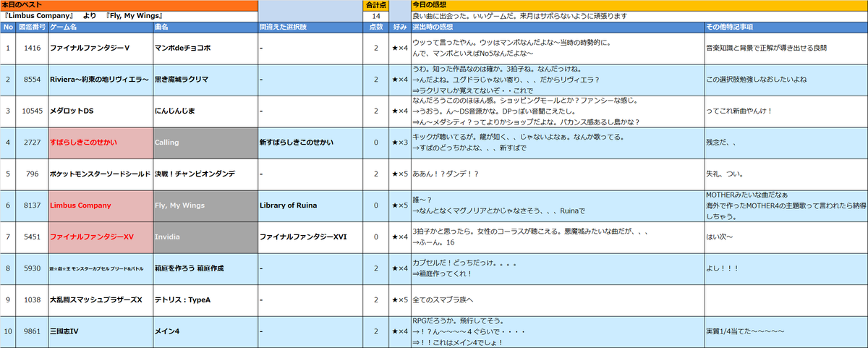Select the 図鑑番号 cell 5451
868x348 pixels.
click(32, 237)
